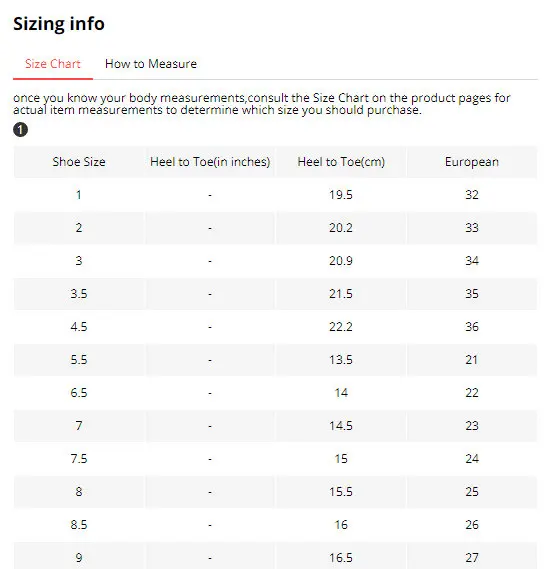Click the Heel to Toe(in inches) header
The image size is (552, 569).
(210, 162)
